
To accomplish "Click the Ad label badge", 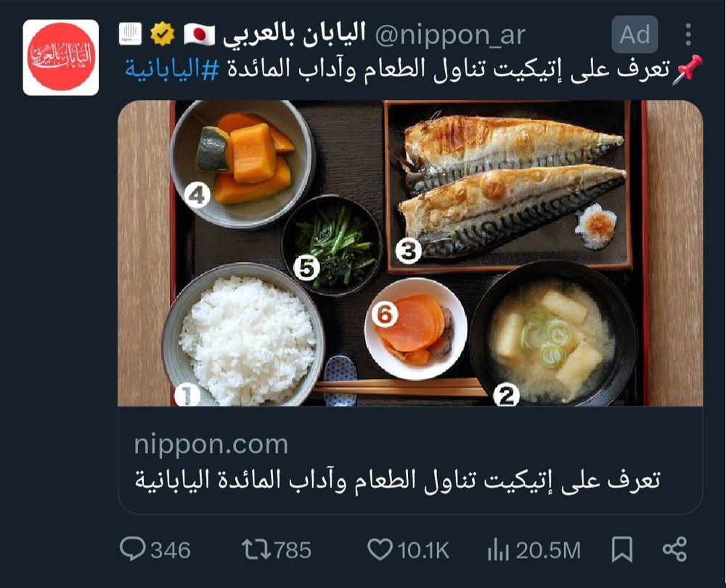I will (635, 34).
